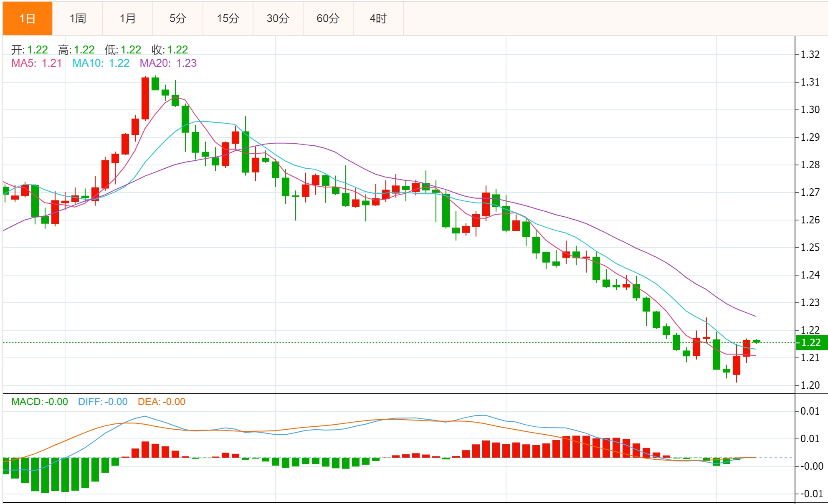Switch to the 30分 timeframe tab
The height and width of the screenshot is (504, 828).
coord(278,18)
